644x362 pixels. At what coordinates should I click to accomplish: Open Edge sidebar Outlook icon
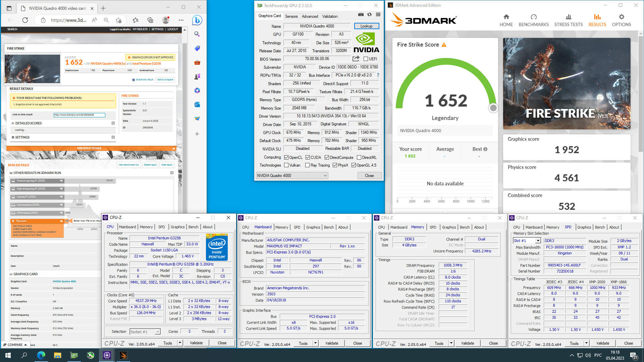click(197, 105)
